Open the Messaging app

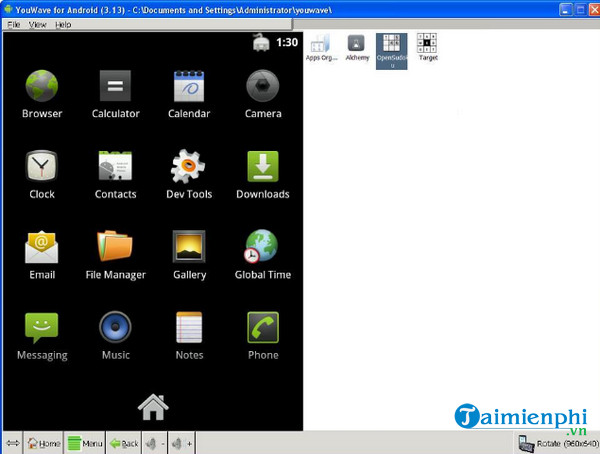pyautogui.click(x=42, y=327)
